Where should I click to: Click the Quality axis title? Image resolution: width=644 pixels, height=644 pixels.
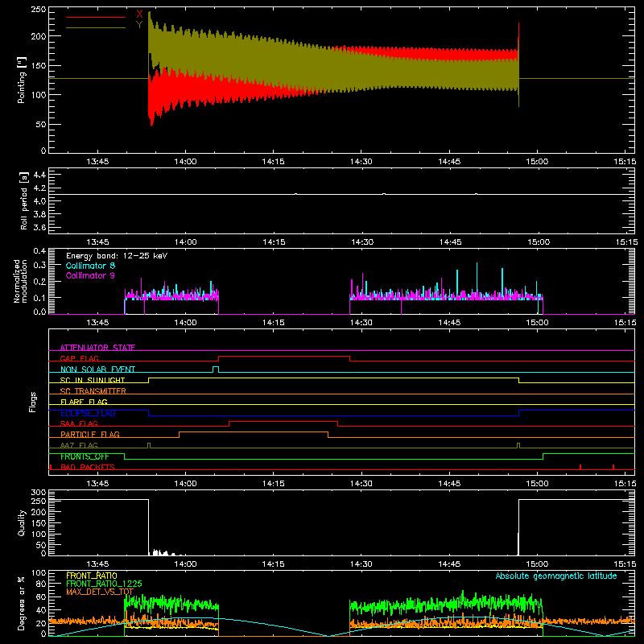[22, 522]
